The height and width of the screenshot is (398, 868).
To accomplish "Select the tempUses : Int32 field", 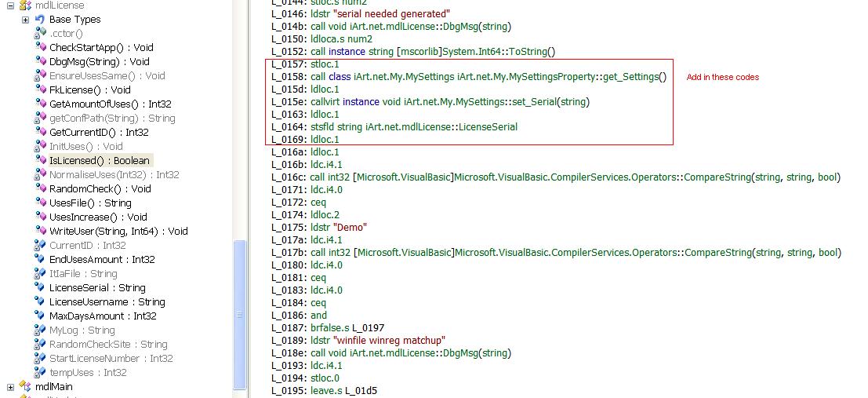I will click(88, 373).
